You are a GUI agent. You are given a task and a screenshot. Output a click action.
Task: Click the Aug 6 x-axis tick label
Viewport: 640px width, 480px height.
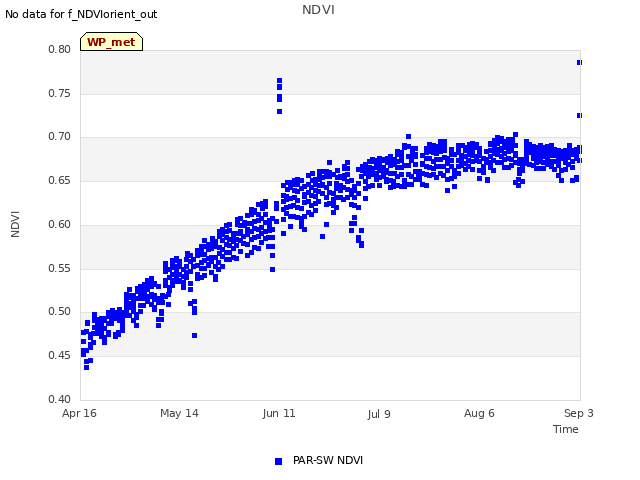[x=479, y=413]
